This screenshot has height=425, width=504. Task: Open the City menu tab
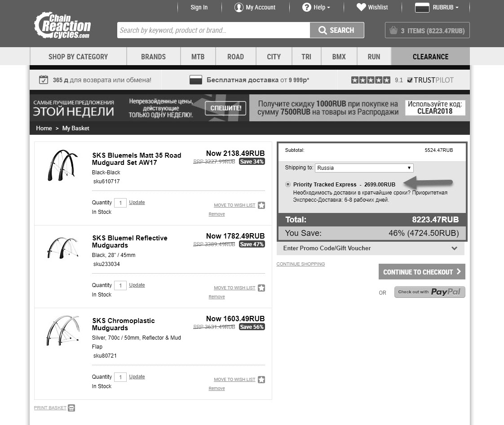[x=274, y=57]
